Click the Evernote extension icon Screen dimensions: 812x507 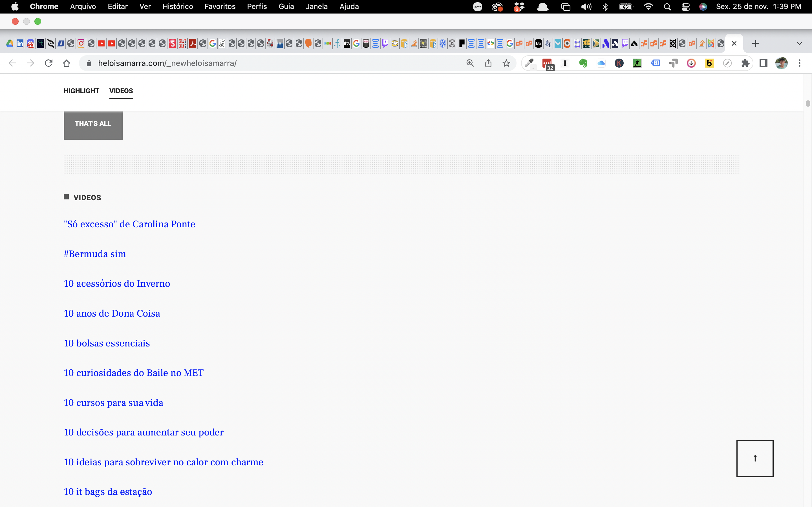[x=583, y=63]
